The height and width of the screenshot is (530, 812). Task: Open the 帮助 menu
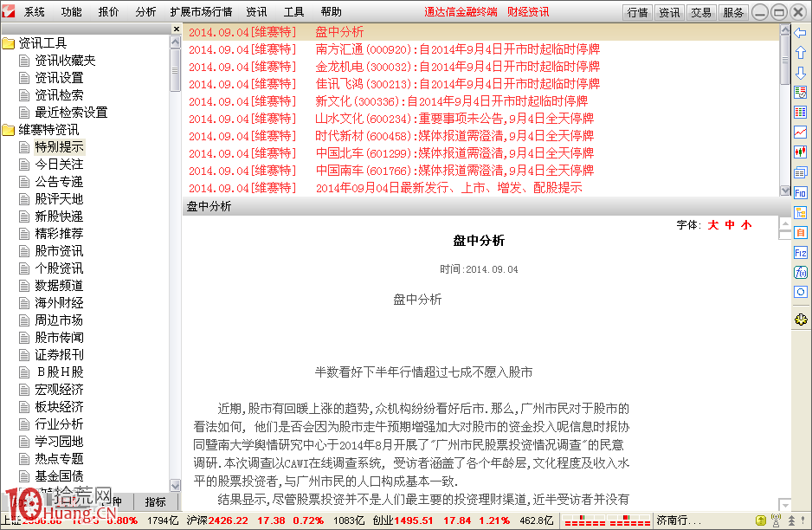331,12
